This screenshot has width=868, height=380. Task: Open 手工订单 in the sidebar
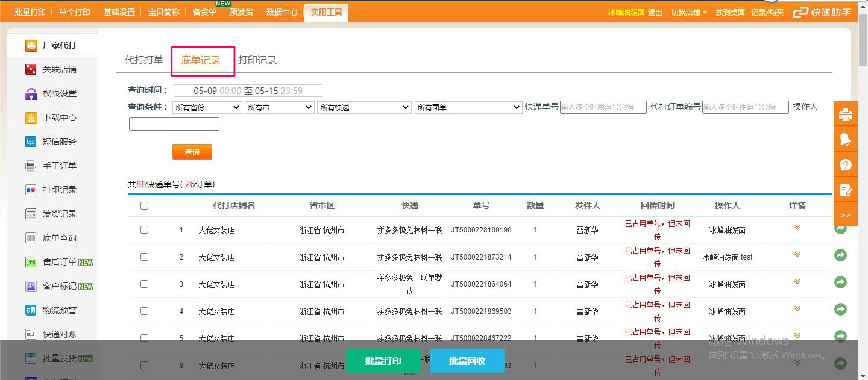[52, 166]
